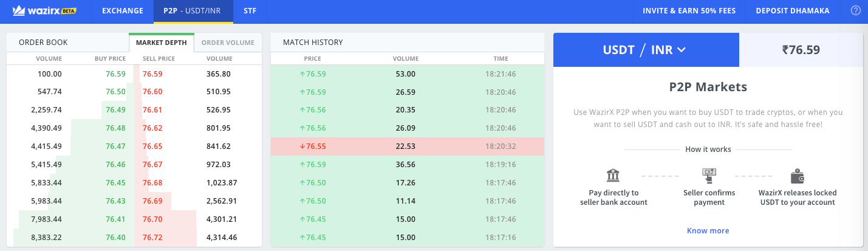
Task: Select buy price 76.45 in order book
Action: (115, 183)
